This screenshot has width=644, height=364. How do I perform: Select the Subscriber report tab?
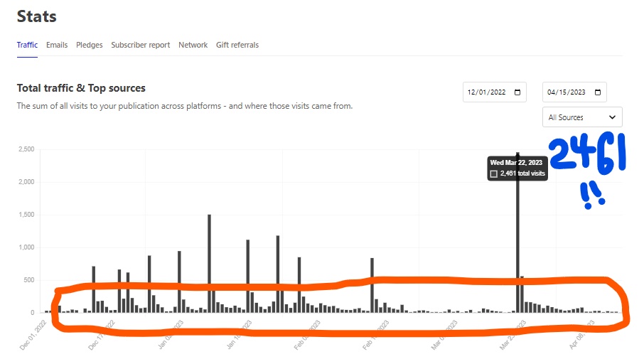pyautogui.click(x=141, y=45)
